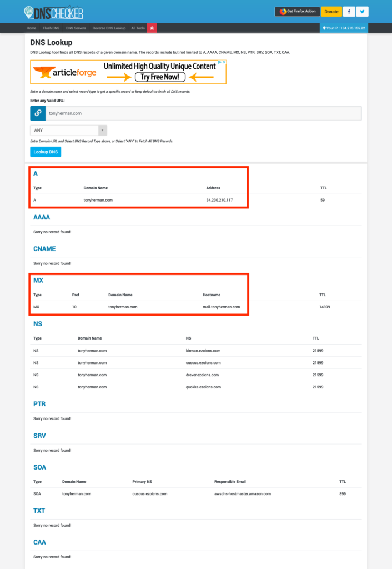Click the MX TTL value 14399

click(325, 307)
